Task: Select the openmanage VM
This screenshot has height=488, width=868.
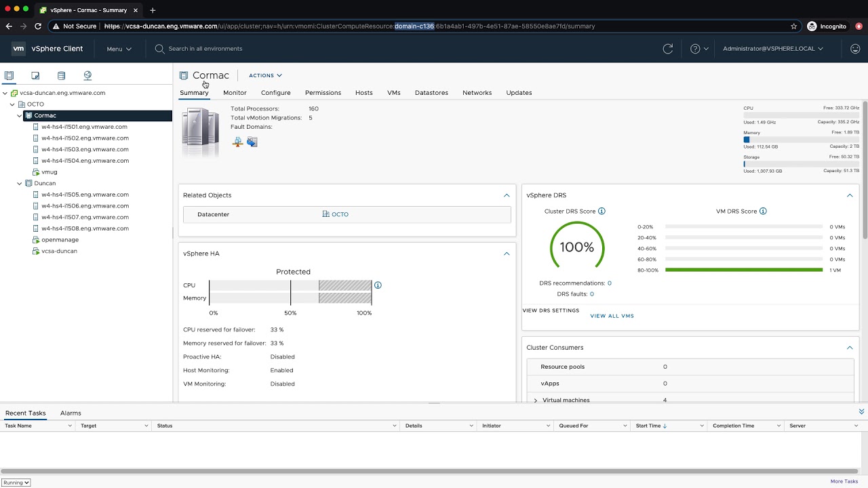Action: tap(60, 240)
